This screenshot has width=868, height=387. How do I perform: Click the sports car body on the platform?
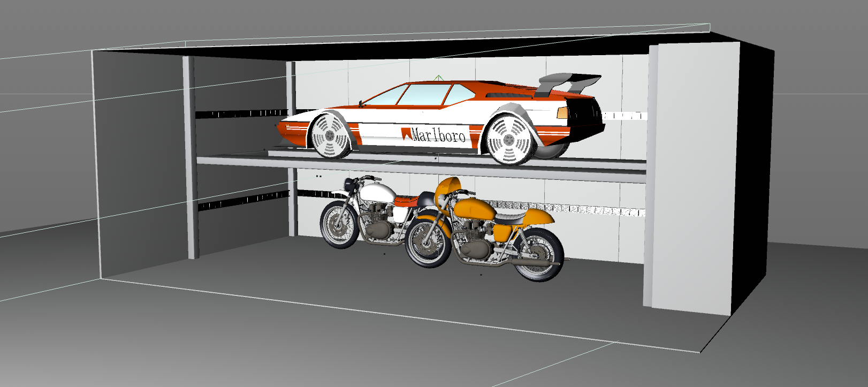(x=439, y=122)
